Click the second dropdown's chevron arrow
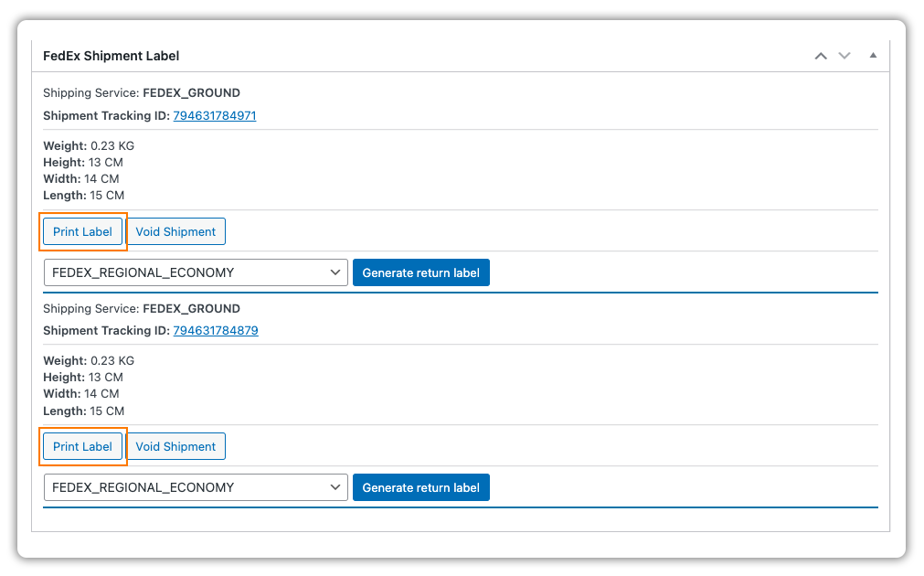This screenshot has height=576, width=924. [x=335, y=487]
